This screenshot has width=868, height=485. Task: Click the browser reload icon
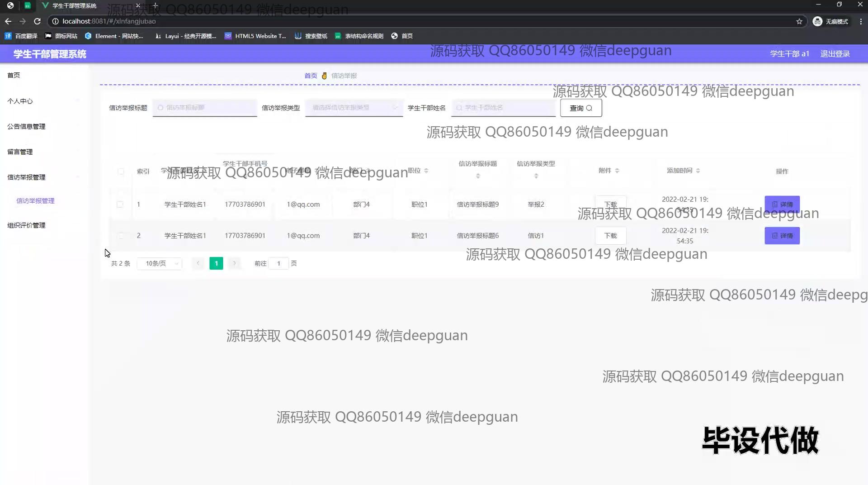38,21
